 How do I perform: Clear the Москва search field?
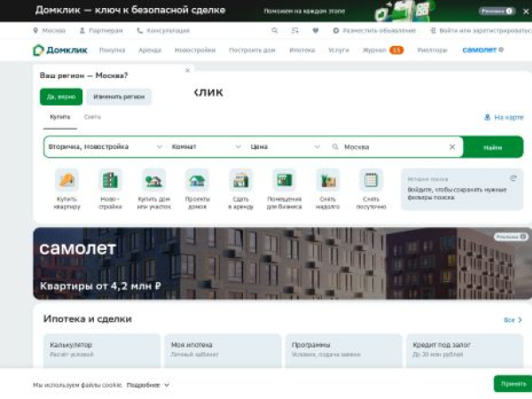click(x=452, y=147)
